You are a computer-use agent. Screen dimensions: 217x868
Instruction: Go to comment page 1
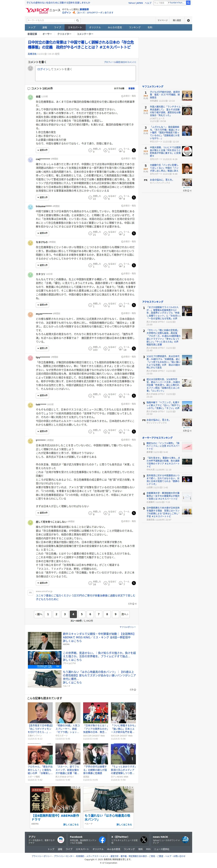(x=48, y=614)
